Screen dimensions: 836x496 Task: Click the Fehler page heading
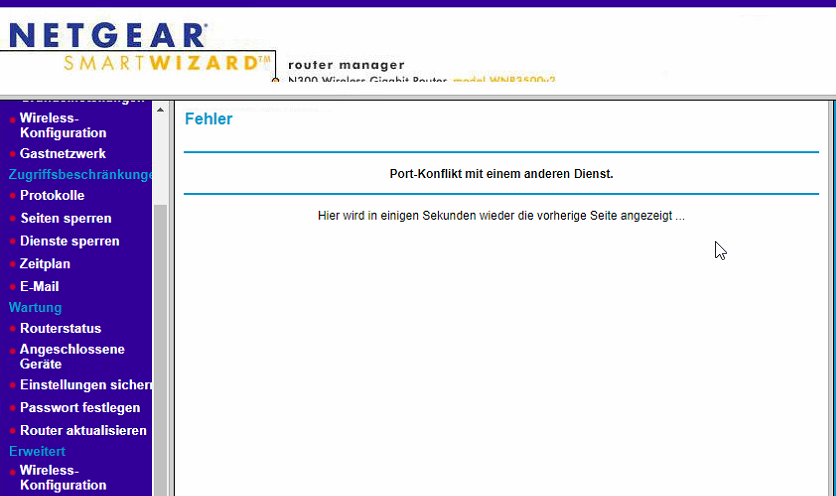208,119
